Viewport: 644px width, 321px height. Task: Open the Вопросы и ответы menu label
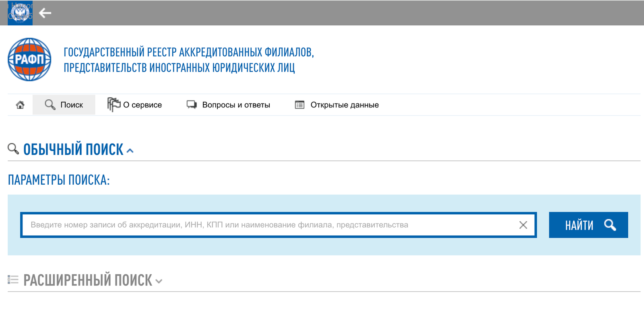pos(236,105)
